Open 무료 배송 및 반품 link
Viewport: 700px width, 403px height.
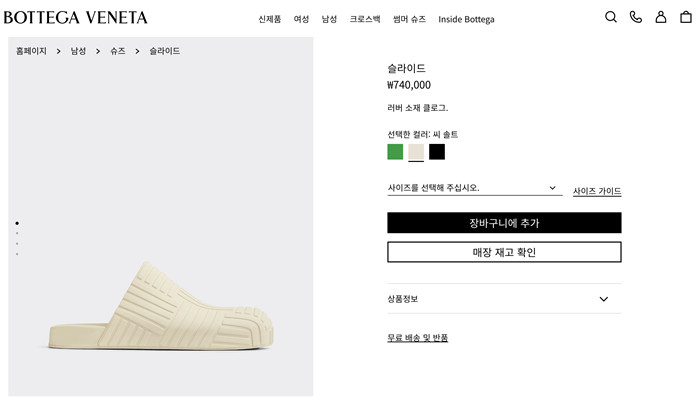pyautogui.click(x=418, y=338)
